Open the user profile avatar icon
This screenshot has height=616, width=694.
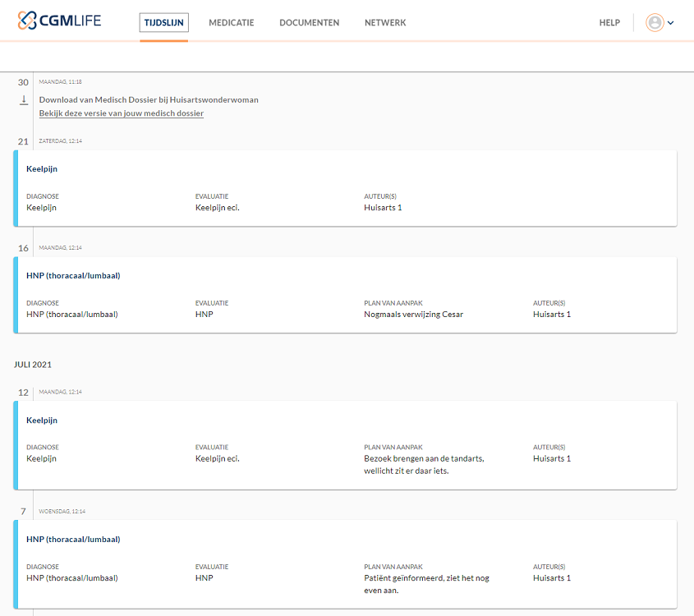[655, 23]
